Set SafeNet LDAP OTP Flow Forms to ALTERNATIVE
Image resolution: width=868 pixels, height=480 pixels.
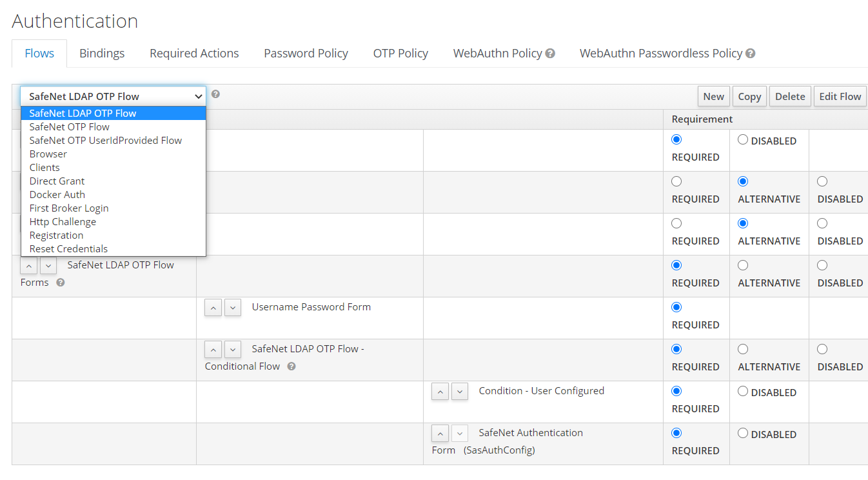pyautogui.click(x=743, y=265)
